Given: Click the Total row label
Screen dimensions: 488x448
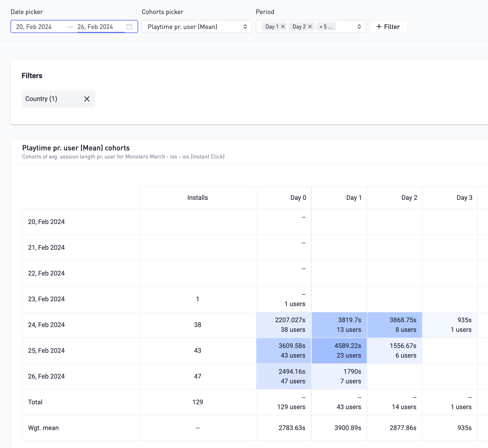Looking at the screenshot, I should [x=35, y=402].
